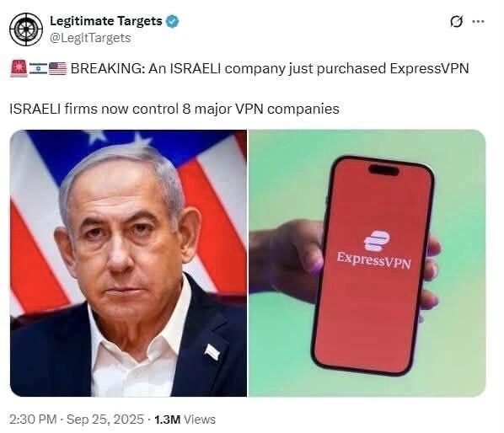504x433 pixels.
Task: Click the Israel flag emoji
Action: tap(38, 69)
